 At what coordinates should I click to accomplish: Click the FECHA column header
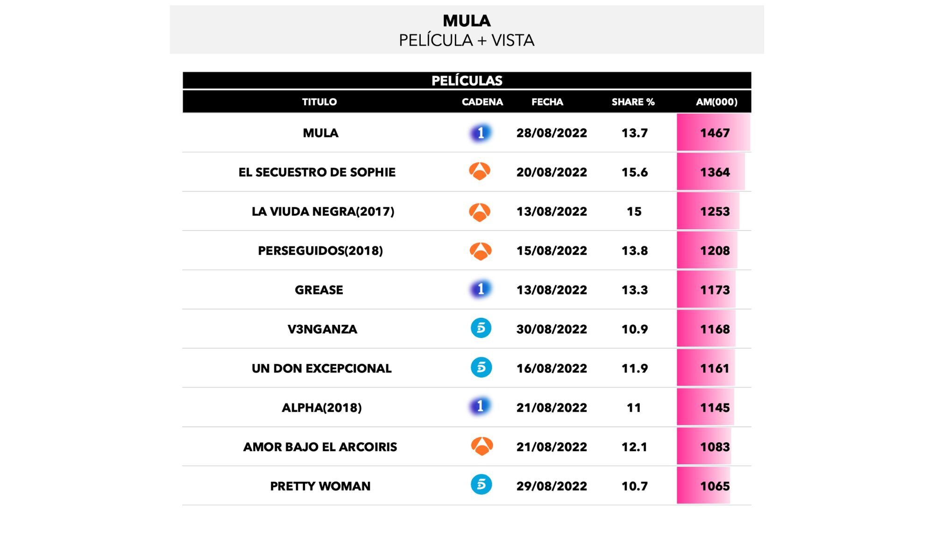547,102
